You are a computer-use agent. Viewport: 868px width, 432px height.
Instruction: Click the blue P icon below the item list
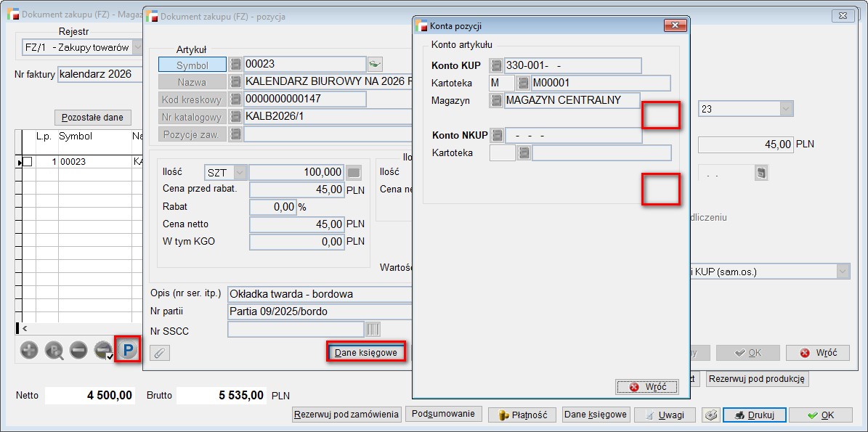(x=128, y=351)
